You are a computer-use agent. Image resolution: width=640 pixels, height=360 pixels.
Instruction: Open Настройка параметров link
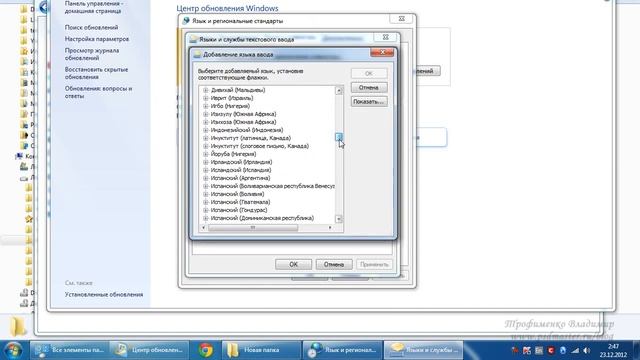[97, 39]
